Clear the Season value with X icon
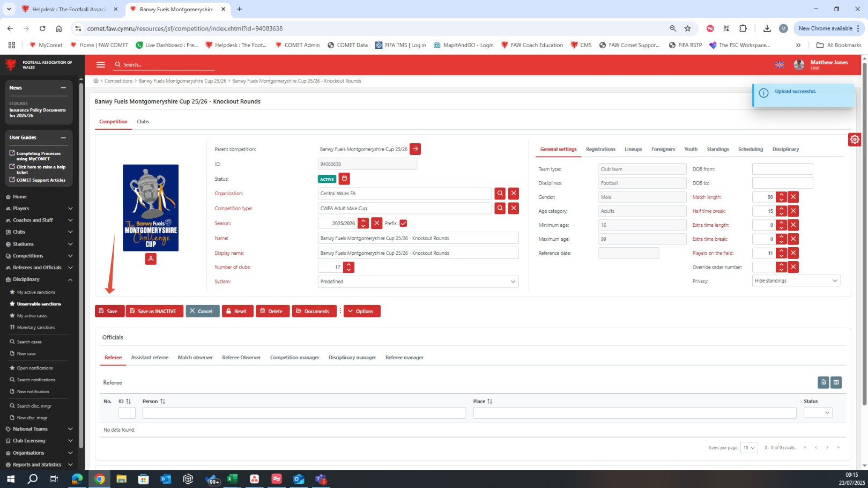Viewport: 868px width, 488px height. pos(377,223)
